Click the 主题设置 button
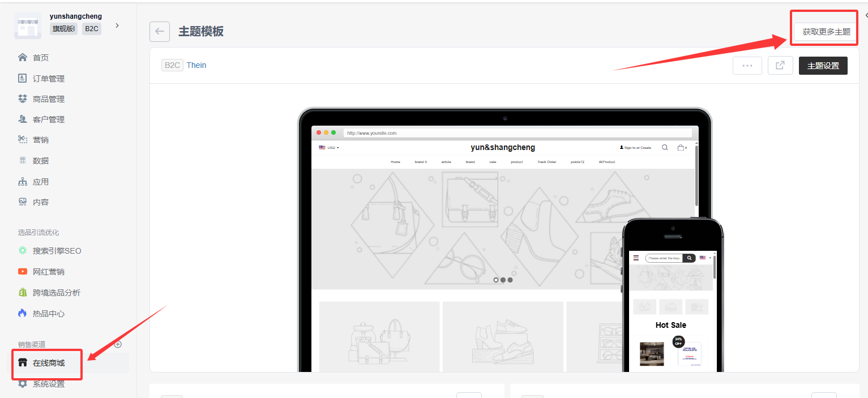The height and width of the screenshot is (398, 868). (x=823, y=66)
